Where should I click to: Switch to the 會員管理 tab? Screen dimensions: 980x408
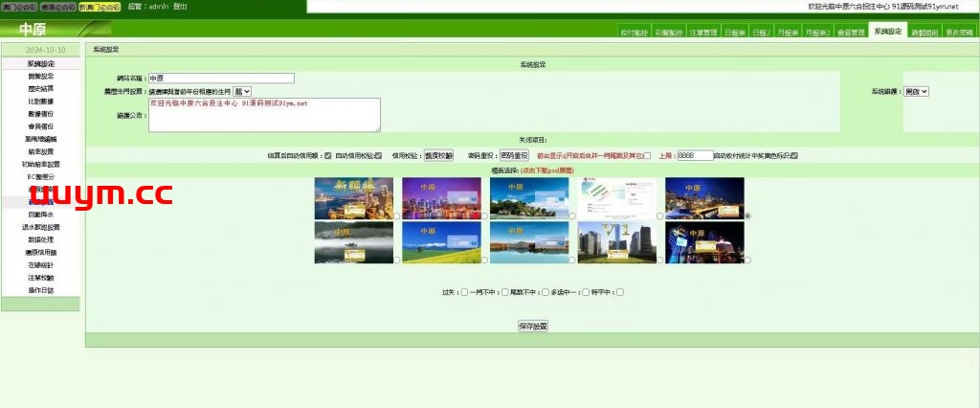click(x=850, y=32)
